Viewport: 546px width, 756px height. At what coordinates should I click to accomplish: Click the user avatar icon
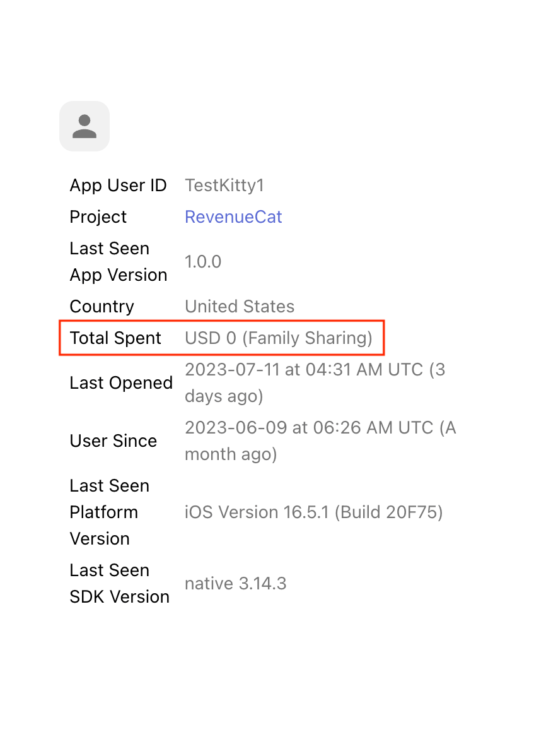[x=84, y=126]
